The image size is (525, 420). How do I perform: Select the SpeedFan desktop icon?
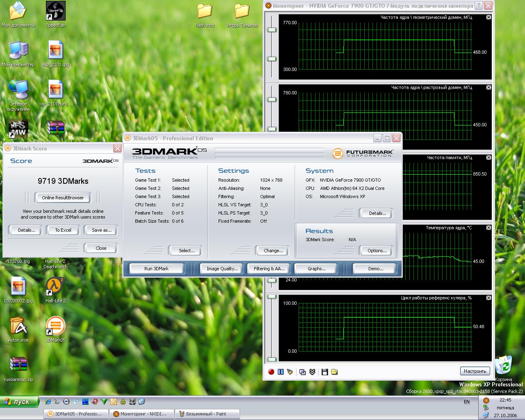click(x=55, y=14)
